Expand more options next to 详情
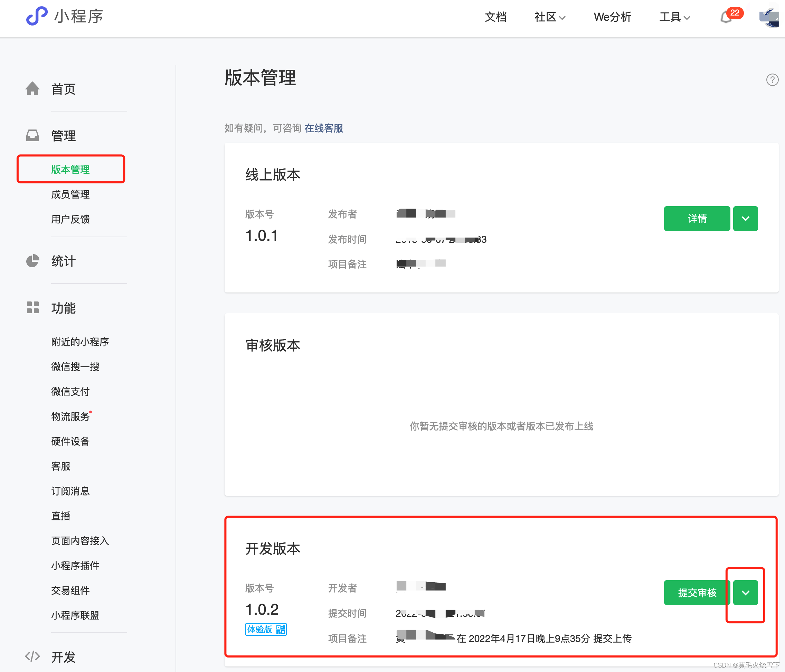Screen dimensions: 785x672 745,219
